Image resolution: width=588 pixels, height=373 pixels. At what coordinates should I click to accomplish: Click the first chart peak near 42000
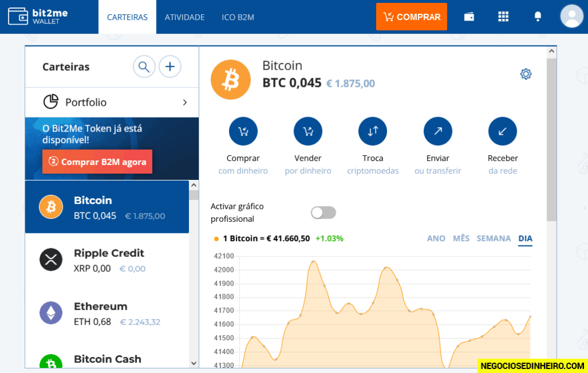314,262
